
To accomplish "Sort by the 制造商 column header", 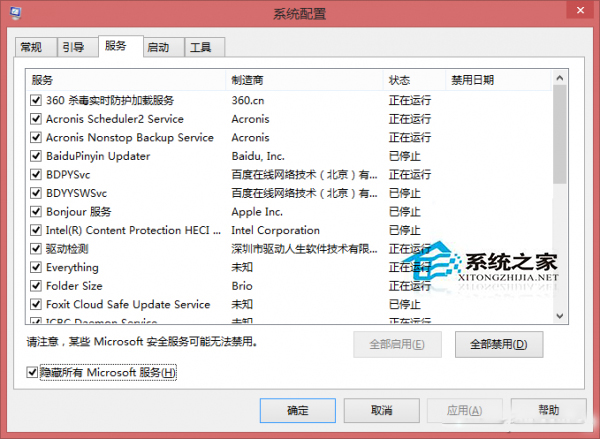I will point(305,80).
